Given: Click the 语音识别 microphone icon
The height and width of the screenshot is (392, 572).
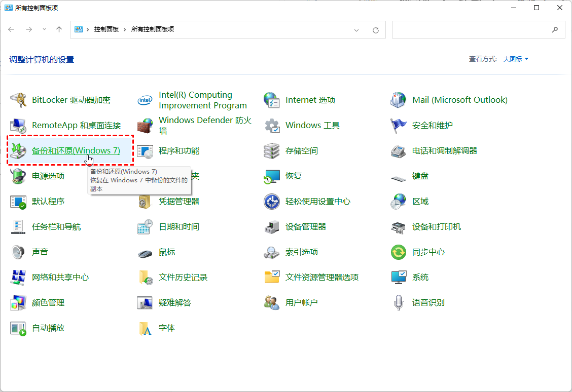Looking at the screenshot, I should click(399, 303).
